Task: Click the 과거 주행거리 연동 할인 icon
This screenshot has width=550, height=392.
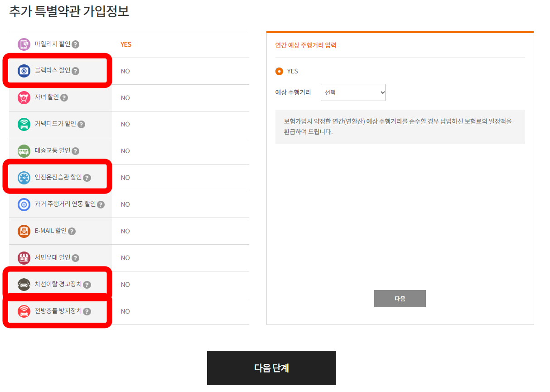Action: tap(25, 204)
